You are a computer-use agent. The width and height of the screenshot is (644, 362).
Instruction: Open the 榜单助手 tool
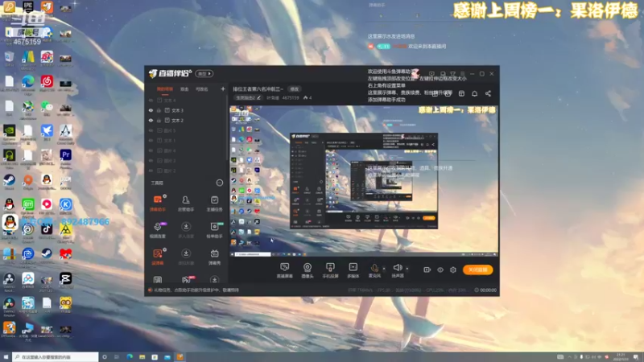(x=214, y=230)
